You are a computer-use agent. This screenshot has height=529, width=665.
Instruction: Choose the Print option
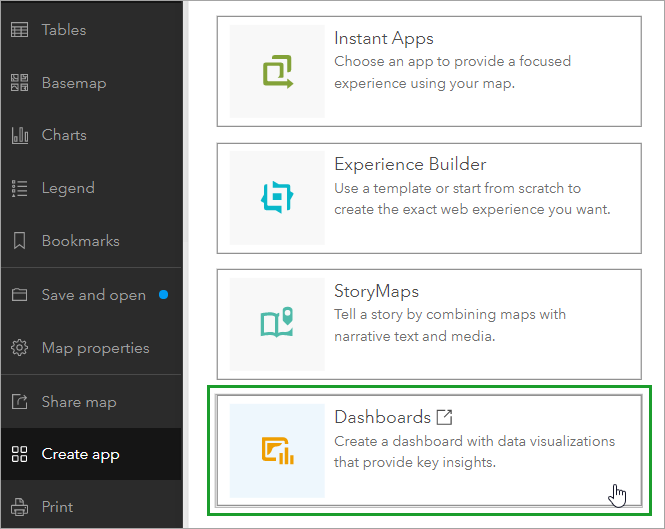[92, 507]
